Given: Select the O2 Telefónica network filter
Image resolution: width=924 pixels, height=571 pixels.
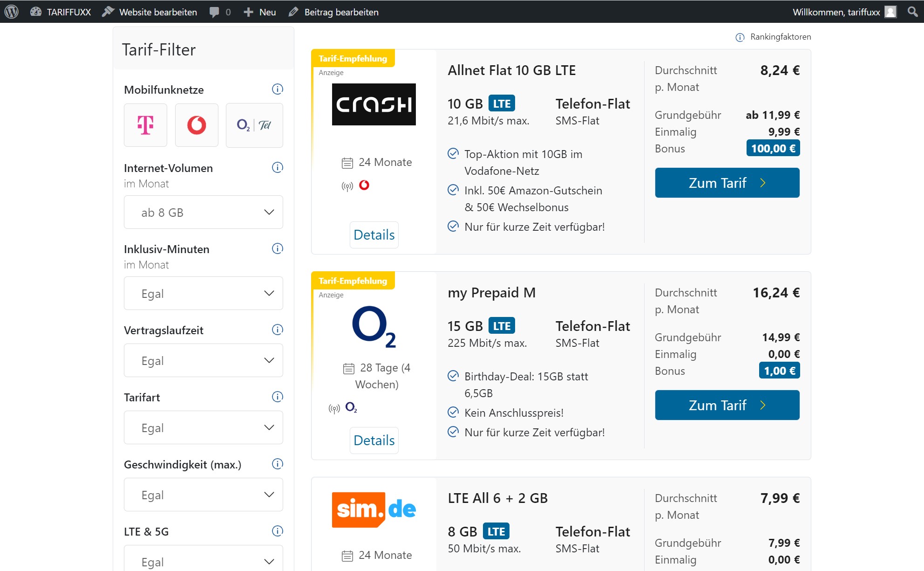Looking at the screenshot, I should pyautogui.click(x=254, y=125).
